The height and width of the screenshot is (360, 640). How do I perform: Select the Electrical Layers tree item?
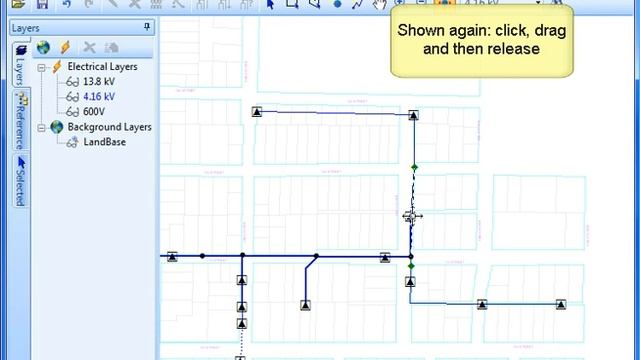pyautogui.click(x=102, y=67)
